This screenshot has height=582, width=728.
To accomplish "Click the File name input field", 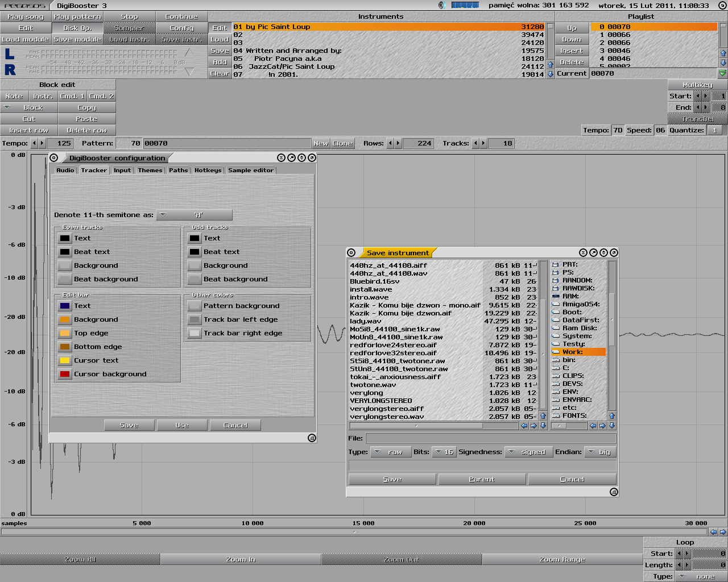I will tap(491, 438).
